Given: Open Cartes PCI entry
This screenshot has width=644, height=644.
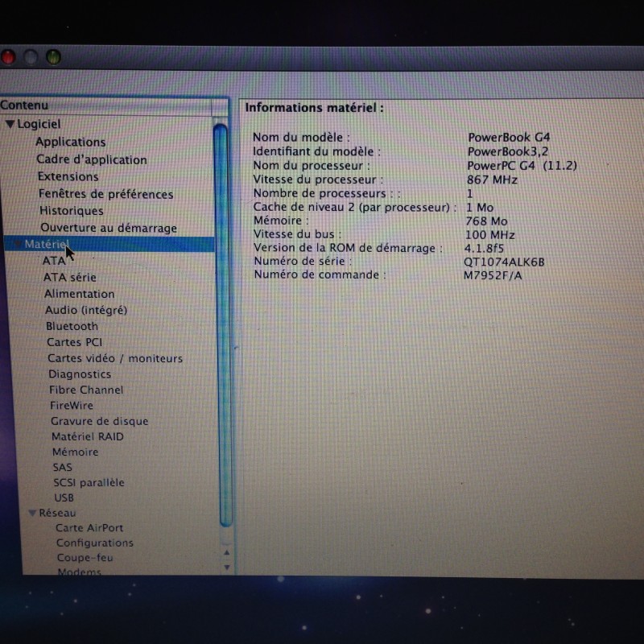Looking at the screenshot, I should click(x=74, y=342).
